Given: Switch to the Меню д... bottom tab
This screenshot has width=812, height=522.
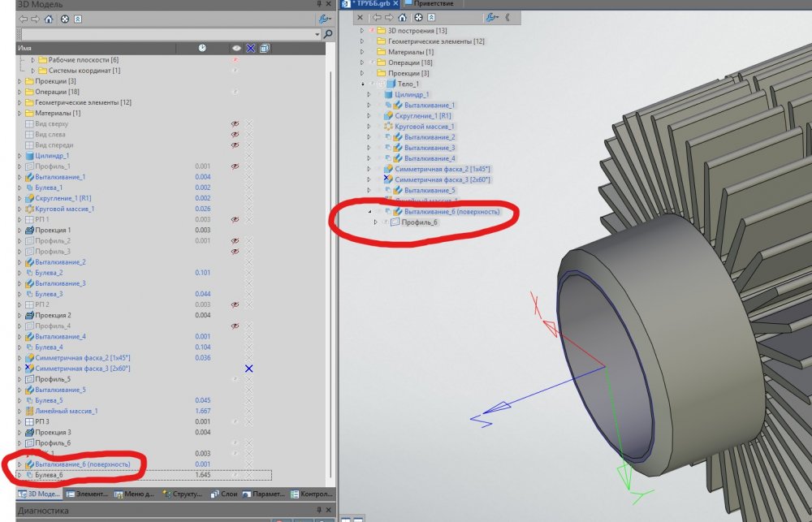Looking at the screenshot, I should coord(134,494).
